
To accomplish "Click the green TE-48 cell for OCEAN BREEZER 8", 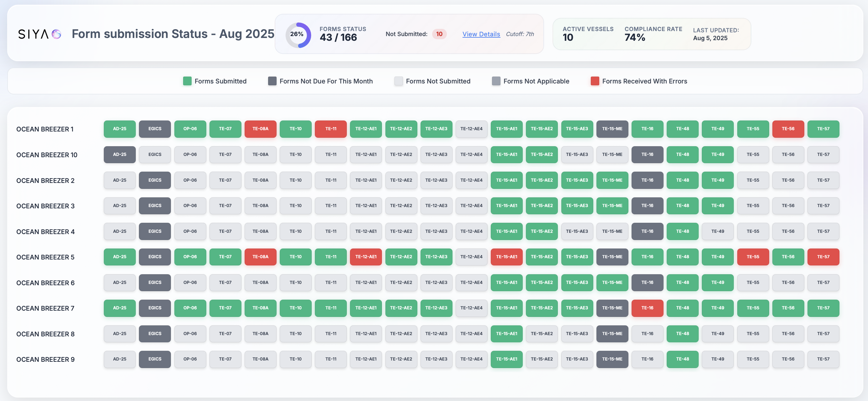I will click(682, 334).
